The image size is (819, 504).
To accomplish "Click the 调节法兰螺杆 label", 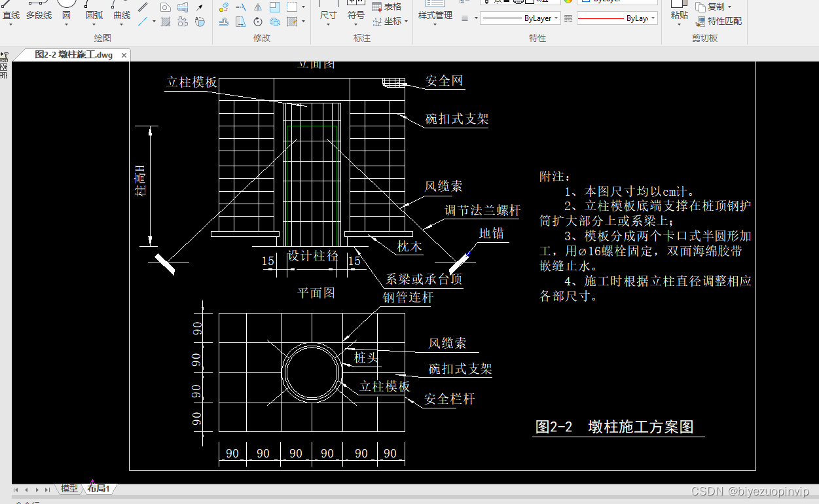I will [482, 210].
